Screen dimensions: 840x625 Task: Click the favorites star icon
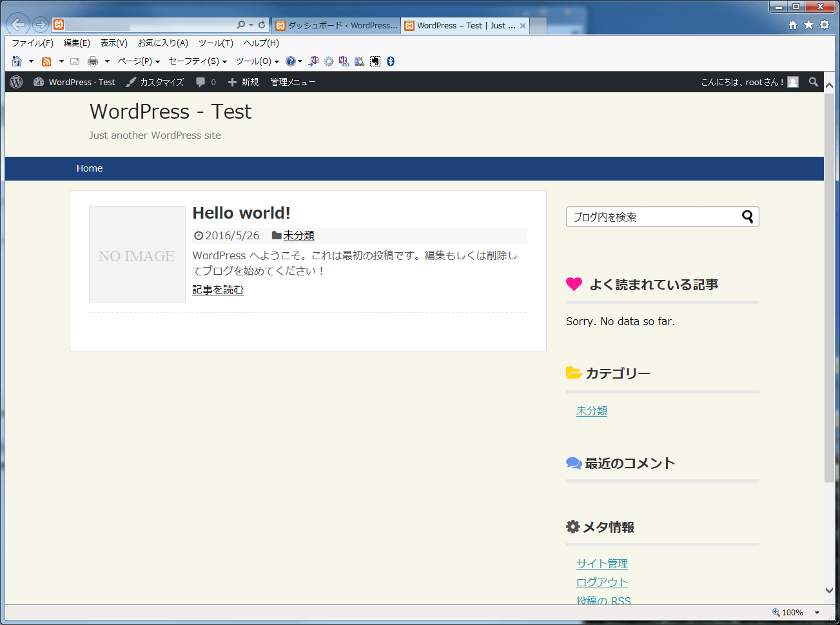pyautogui.click(x=808, y=25)
